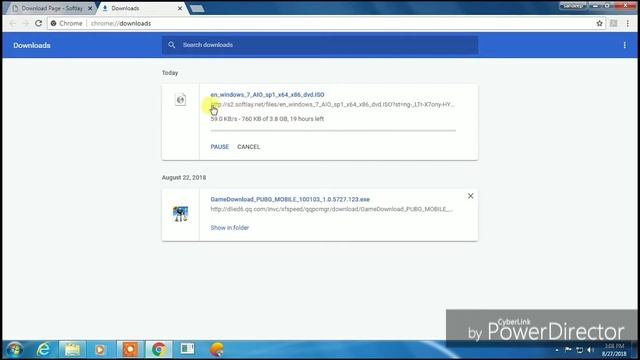Screen dimensions: 640x360
Task: Click the PUBG installer thumbnail icon
Action: click(x=180, y=214)
